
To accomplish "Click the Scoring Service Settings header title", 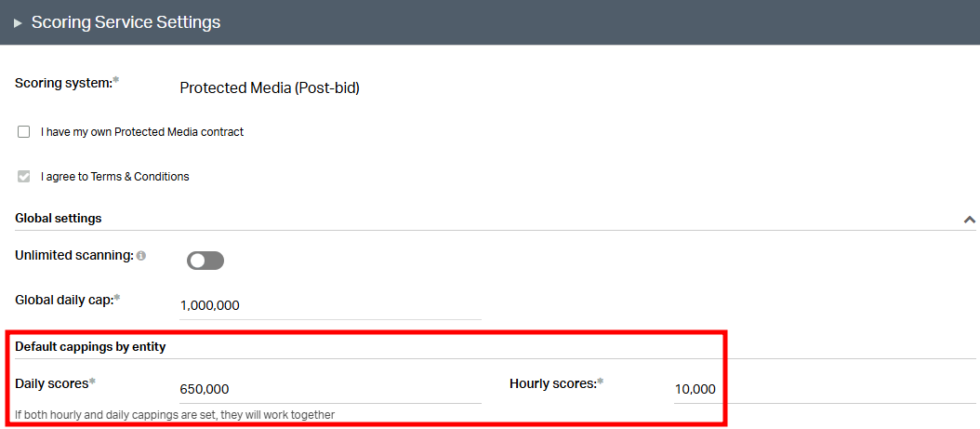I will pyautogui.click(x=126, y=22).
